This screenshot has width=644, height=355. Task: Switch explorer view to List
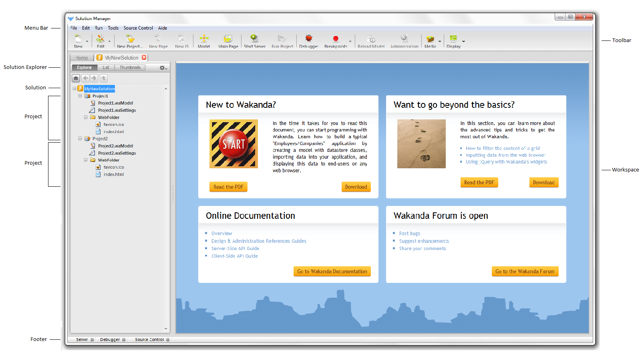[x=106, y=68]
